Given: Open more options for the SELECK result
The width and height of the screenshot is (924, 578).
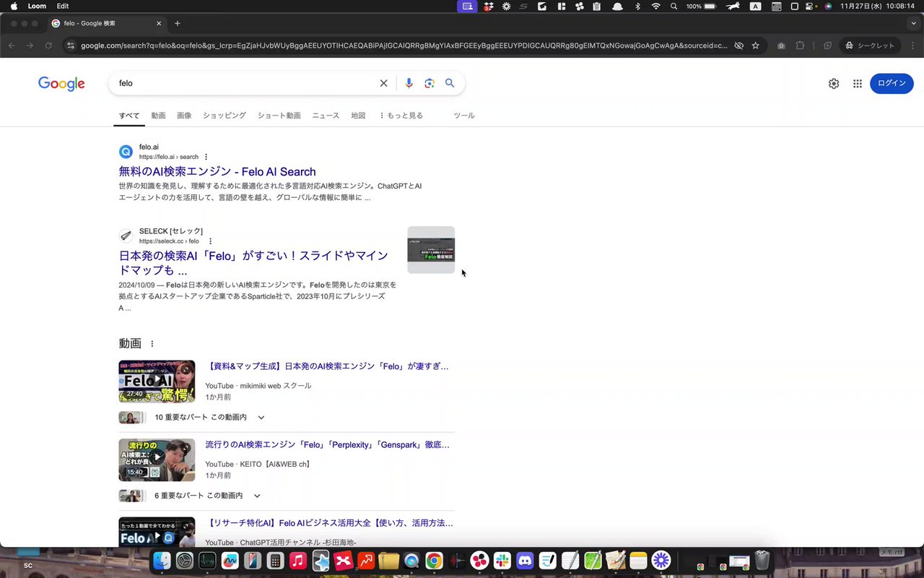Looking at the screenshot, I should (210, 241).
